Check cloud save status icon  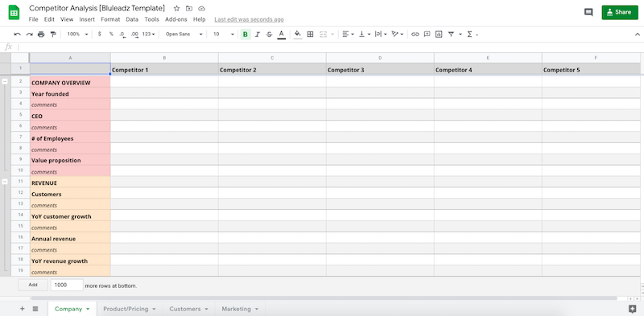click(201, 8)
